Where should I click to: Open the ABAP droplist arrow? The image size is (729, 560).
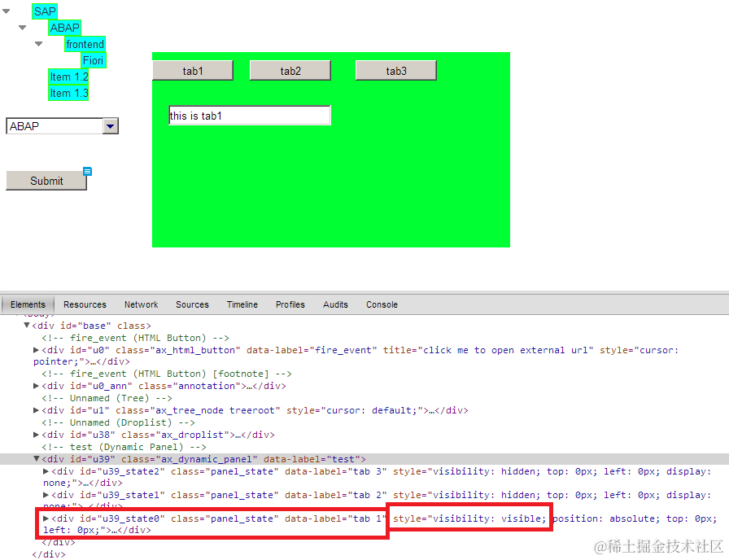pos(110,126)
